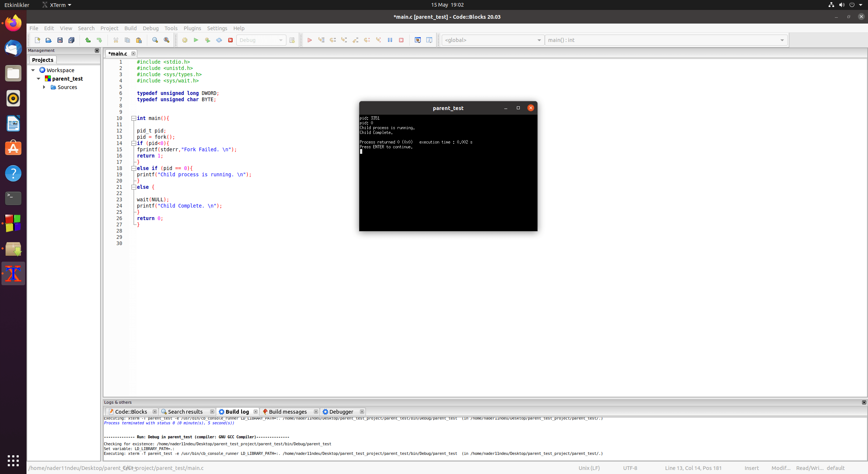The height and width of the screenshot is (474, 868).
Task: Stop the debugger with the red stop icon
Action: (x=401, y=40)
